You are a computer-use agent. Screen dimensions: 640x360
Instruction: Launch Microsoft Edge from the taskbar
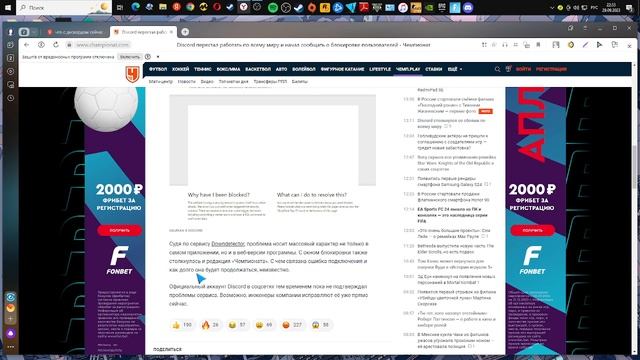pos(136,7)
